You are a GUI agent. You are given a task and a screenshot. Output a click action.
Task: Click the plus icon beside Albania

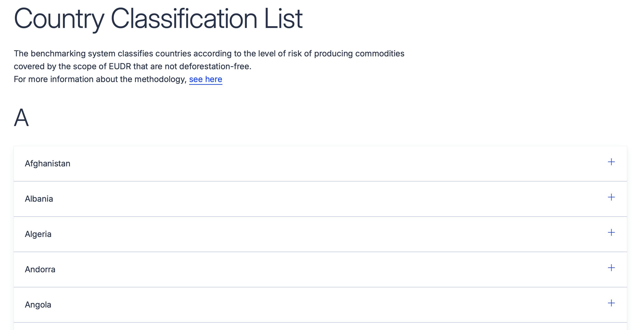pos(611,198)
